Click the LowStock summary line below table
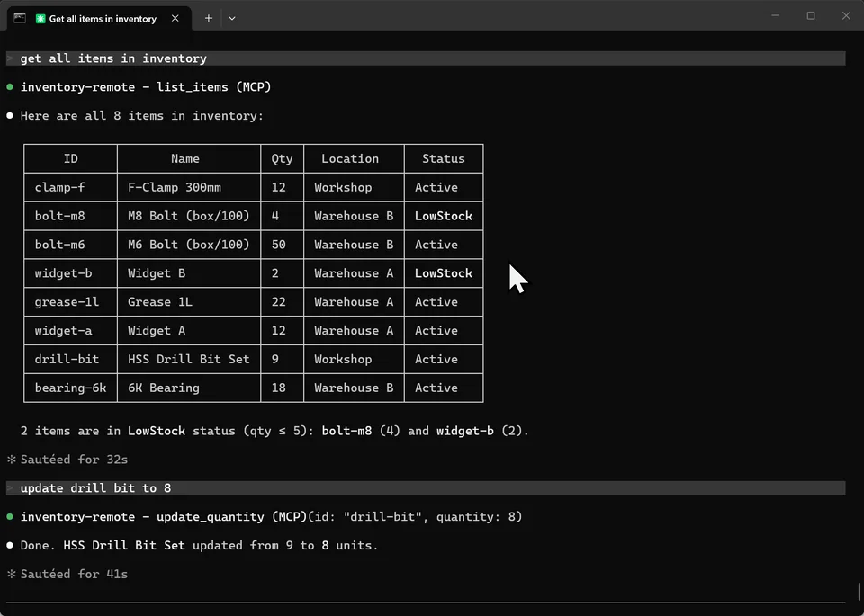Image resolution: width=864 pixels, height=616 pixels. click(274, 431)
